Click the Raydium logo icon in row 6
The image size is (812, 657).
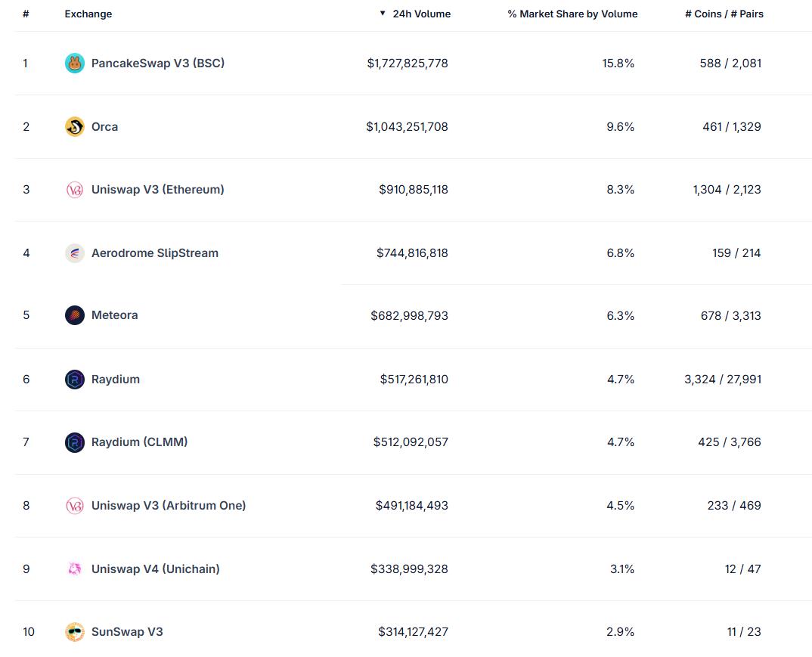[74, 380]
